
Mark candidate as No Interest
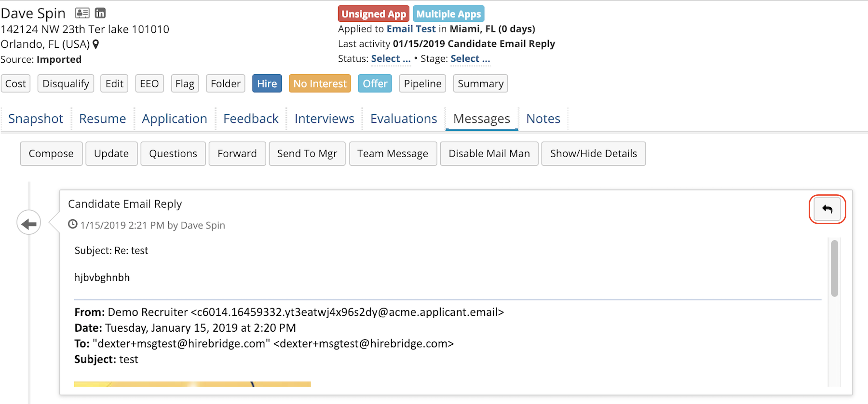coord(320,83)
